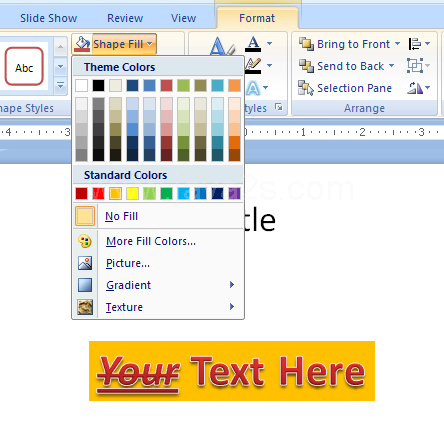Viewport: 444px width, 436px height.
Task: Expand the Text Fill dropdown arrow
Action: point(269,43)
